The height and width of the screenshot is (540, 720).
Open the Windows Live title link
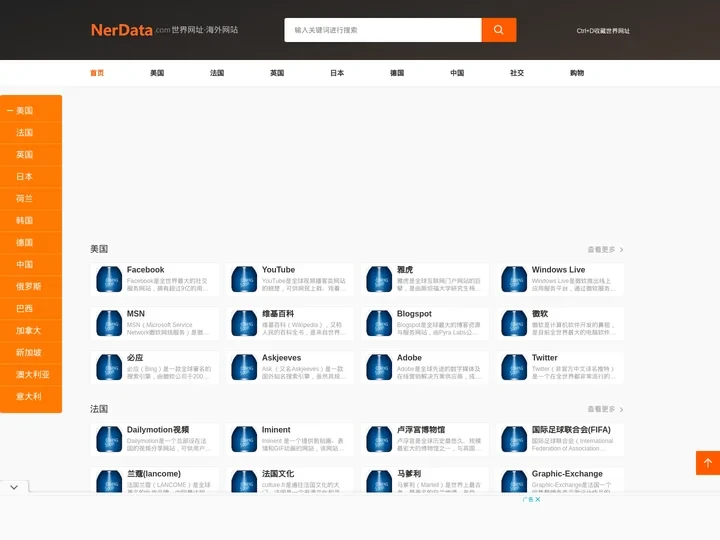pyautogui.click(x=558, y=270)
